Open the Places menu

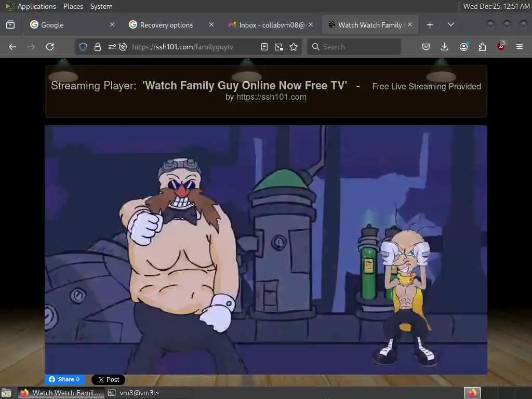click(73, 6)
